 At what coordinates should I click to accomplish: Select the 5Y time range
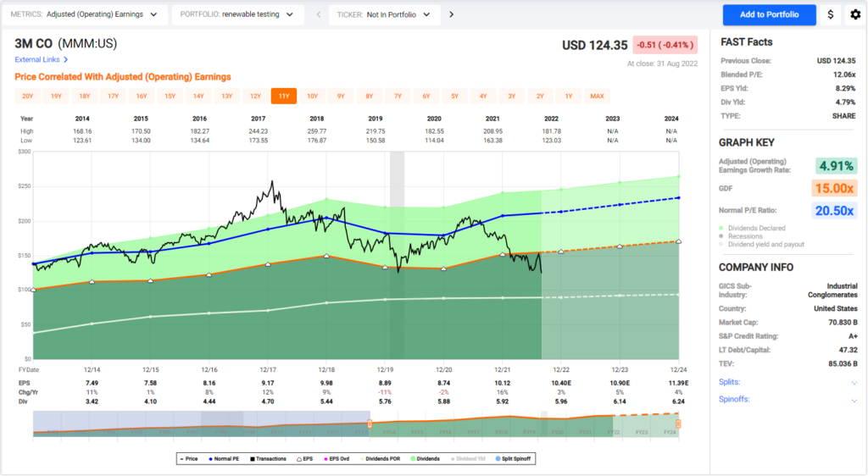coord(455,97)
